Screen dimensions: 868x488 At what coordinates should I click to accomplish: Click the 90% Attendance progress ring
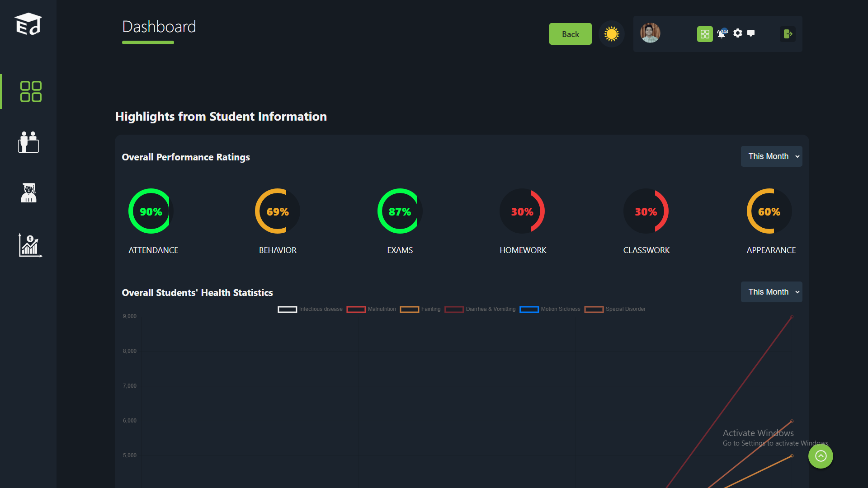pyautogui.click(x=151, y=211)
